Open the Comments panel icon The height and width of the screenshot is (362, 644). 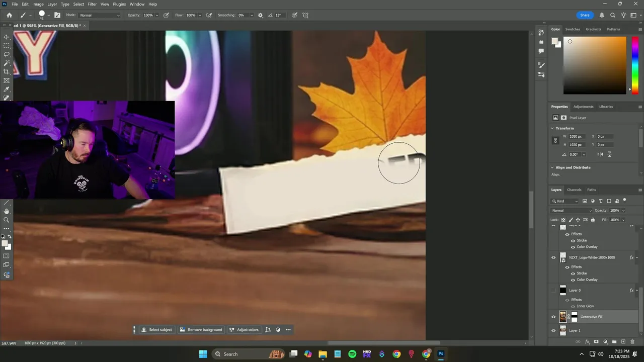click(x=541, y=51)
